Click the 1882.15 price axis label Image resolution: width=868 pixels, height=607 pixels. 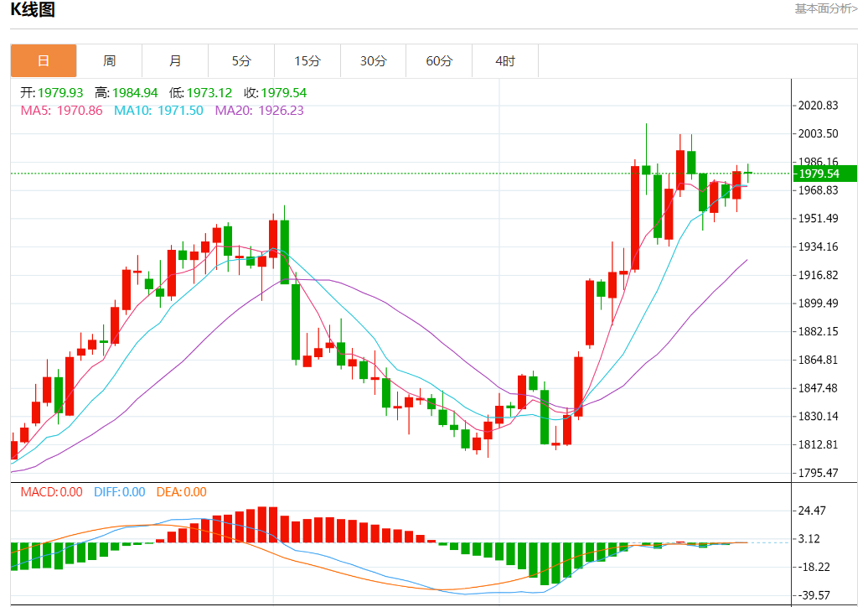819,332
